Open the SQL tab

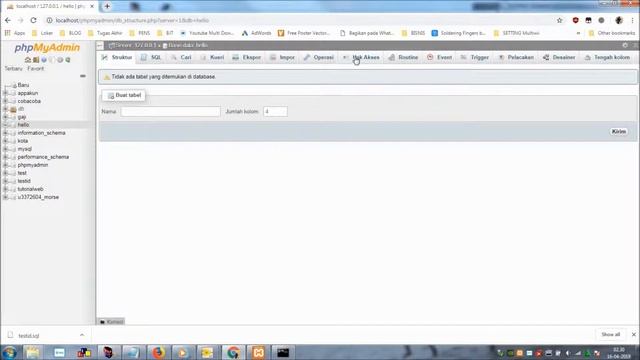click(151, 58)
